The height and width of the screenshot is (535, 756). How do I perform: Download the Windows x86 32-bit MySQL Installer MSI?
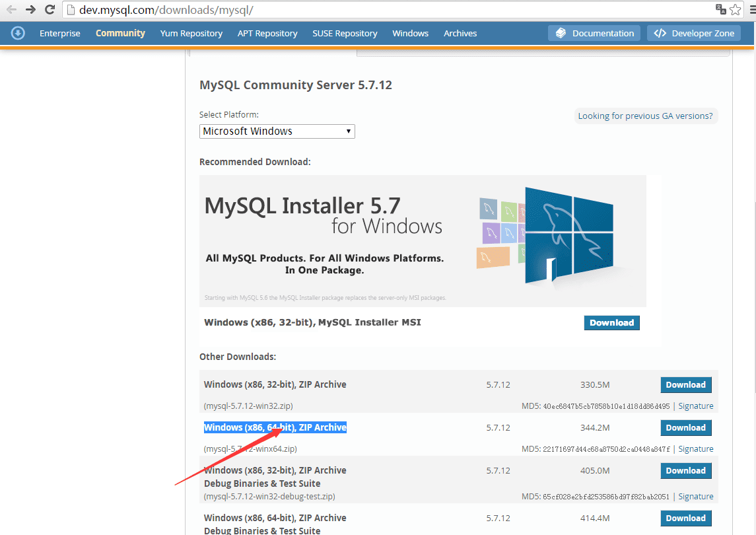click(x=611, y=322)
